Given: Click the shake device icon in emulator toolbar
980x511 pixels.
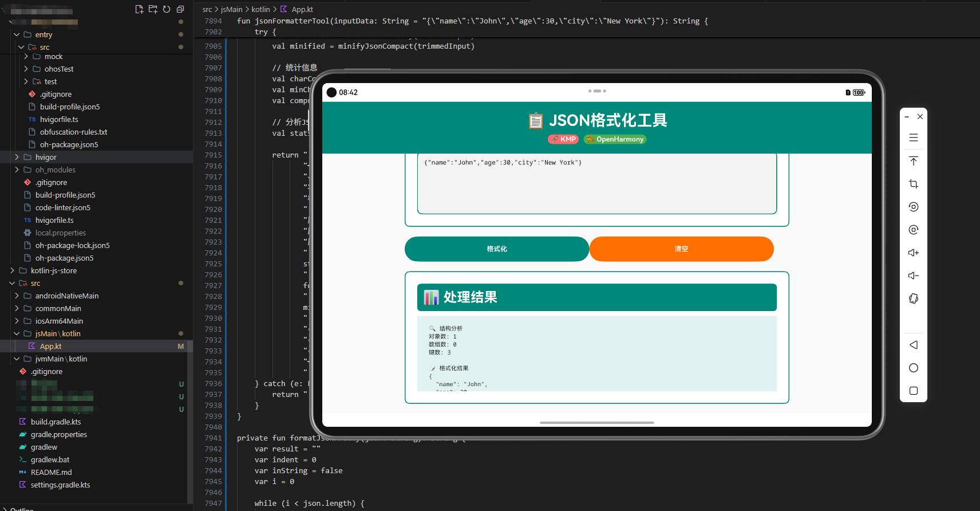Looking at the screenshot, I should click(x=914, y=298).
